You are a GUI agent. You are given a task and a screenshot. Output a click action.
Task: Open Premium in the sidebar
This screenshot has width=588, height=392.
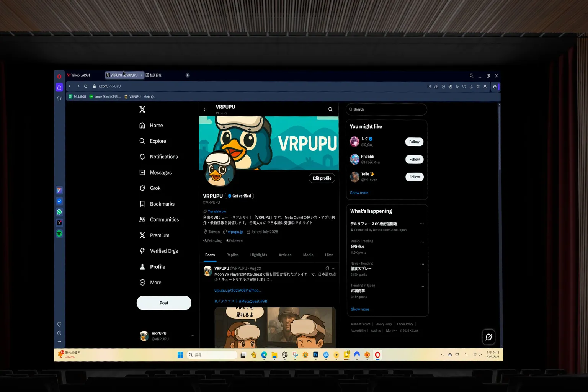[x=154, y=235]
